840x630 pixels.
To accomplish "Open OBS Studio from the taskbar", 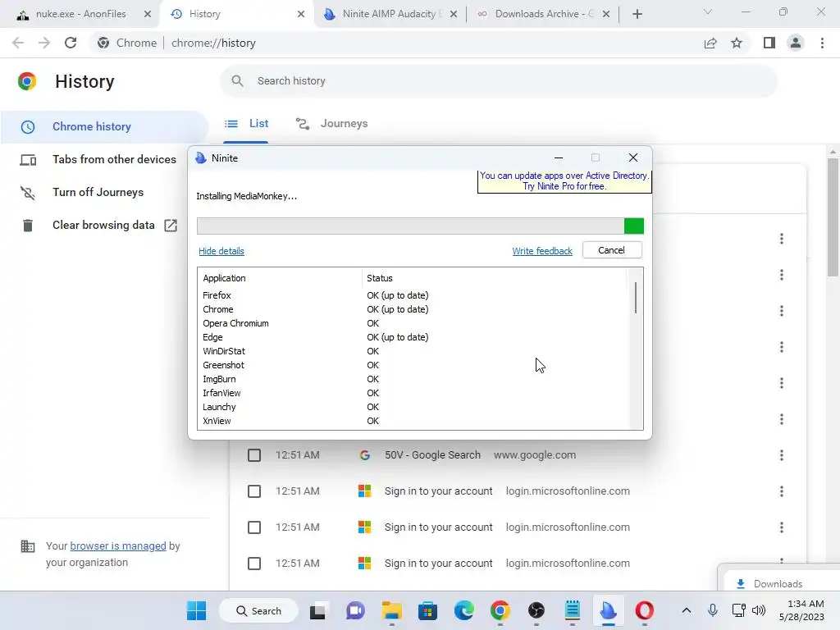I will [x=536, y=610].
